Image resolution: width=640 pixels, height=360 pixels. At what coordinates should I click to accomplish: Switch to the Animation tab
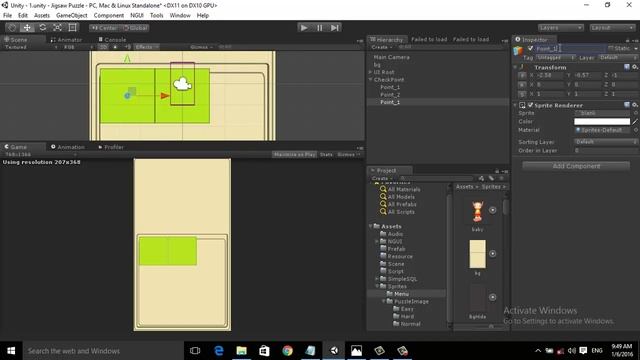click(68, 147)
